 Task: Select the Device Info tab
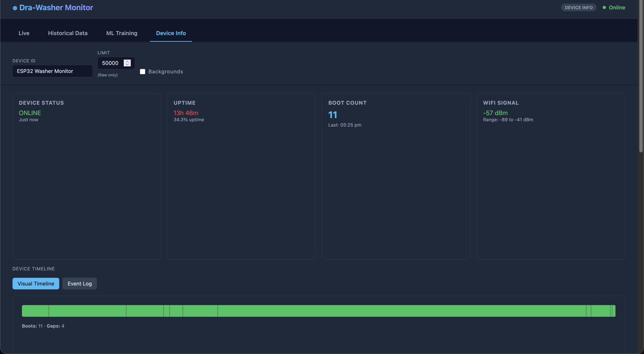(x=171, y=33)
